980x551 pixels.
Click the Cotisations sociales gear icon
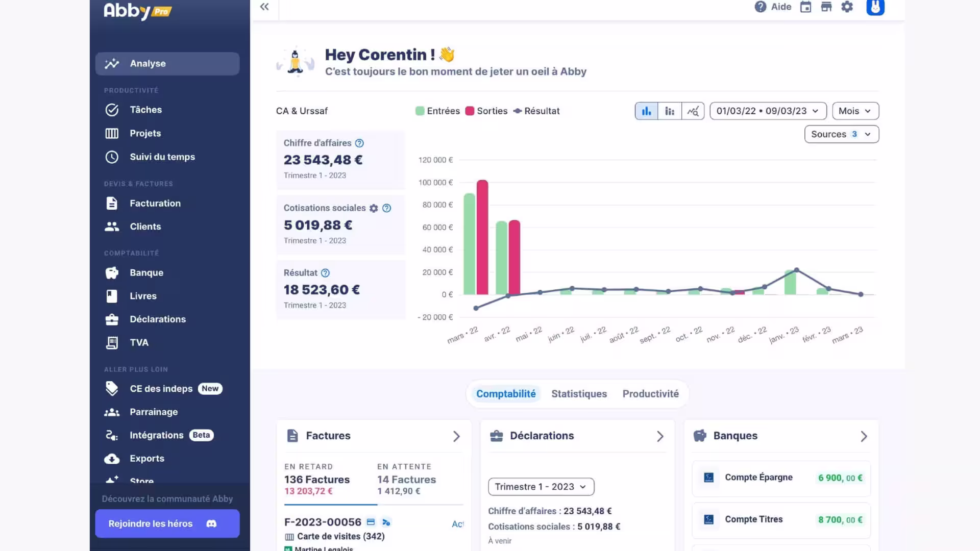374,208
